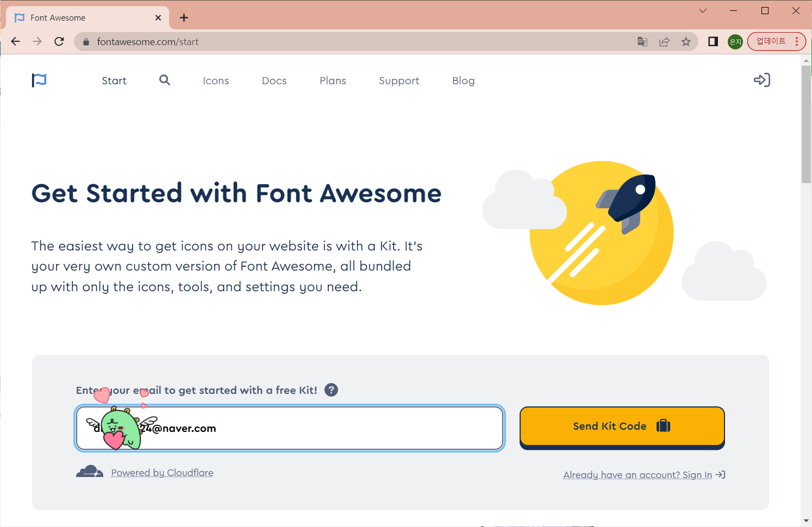812x527 pixels.
Task: Open a new tab with plus button
Action: pos(184,17)
